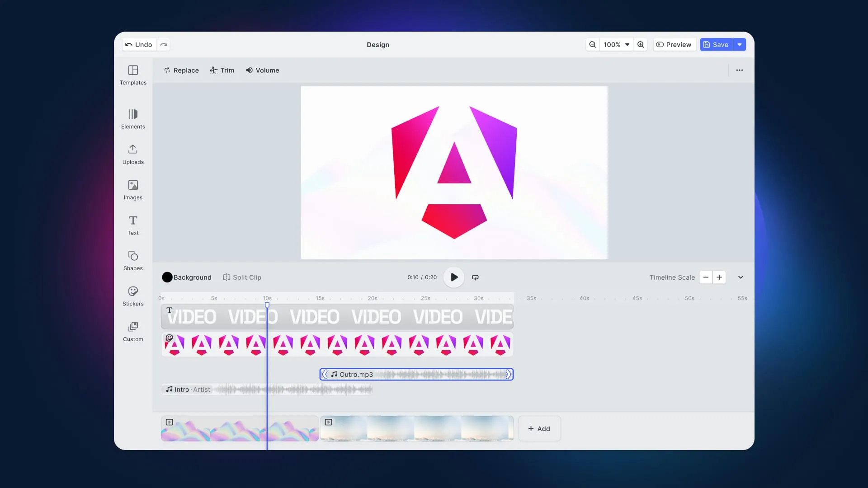Open the Elements panel
868x488 pixels.
pos(133,119)
